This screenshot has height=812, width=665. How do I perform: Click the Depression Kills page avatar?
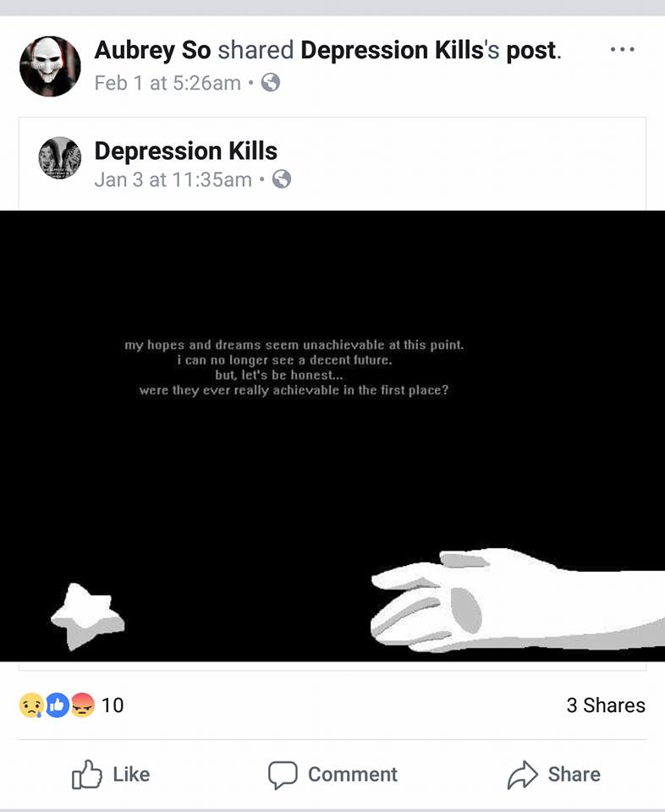(60, 158)
